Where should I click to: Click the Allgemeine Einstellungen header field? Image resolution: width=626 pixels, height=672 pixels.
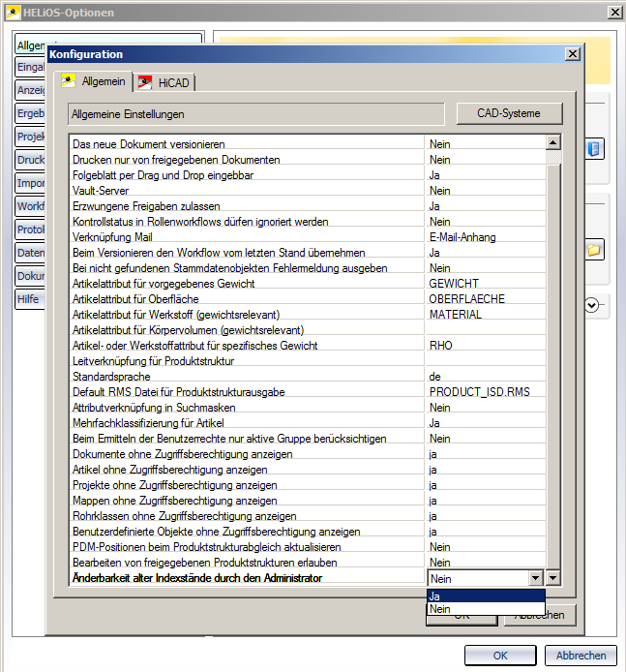tap(256, 114)
